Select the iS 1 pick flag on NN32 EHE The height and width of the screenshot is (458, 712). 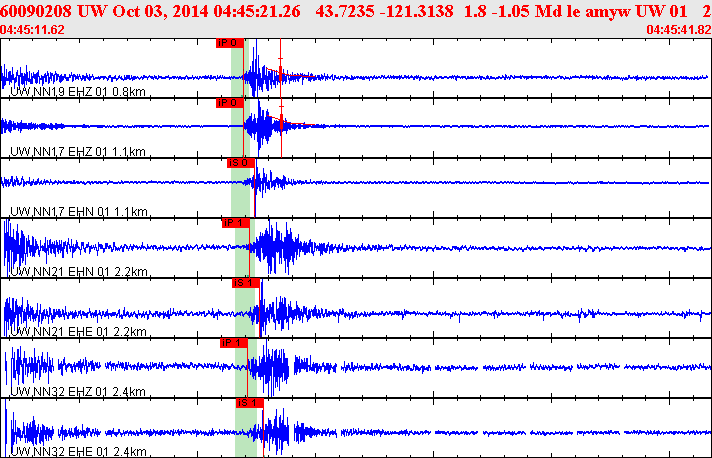coord(250,403)
